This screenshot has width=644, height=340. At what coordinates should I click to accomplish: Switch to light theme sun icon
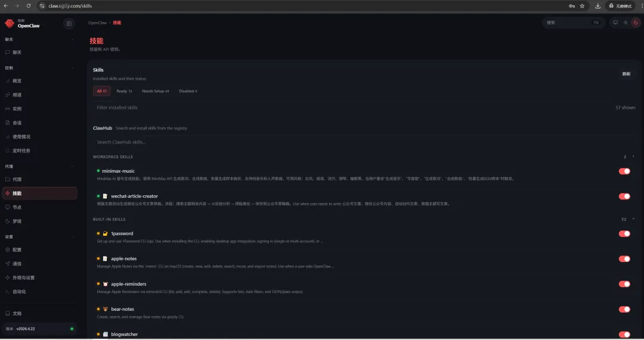(x=626, y=23)
